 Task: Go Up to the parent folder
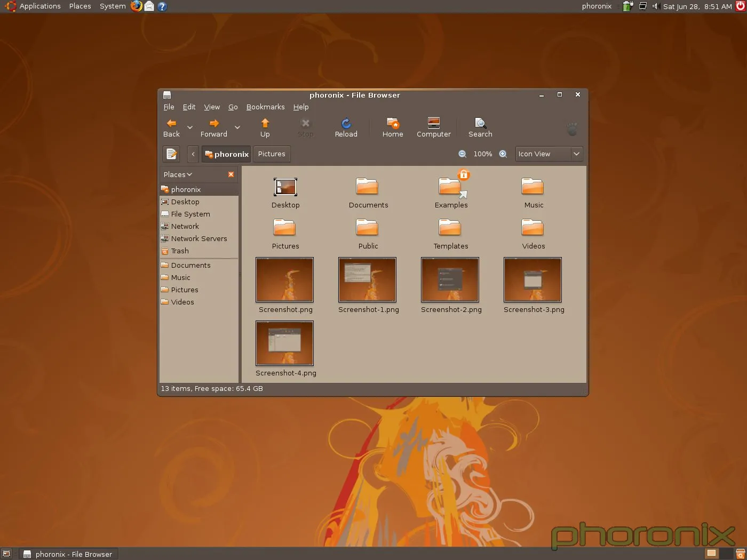pos(265,128)
